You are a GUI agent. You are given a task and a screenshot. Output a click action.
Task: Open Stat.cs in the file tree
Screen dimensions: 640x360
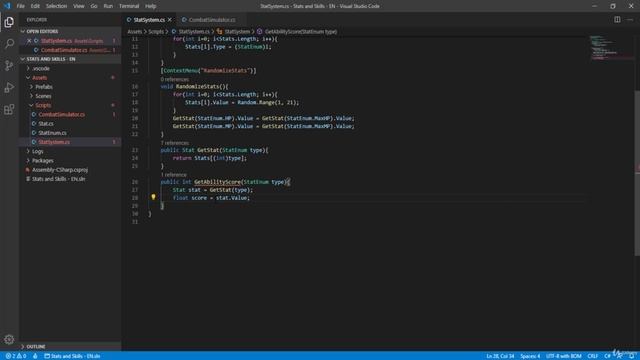(46, 124)
